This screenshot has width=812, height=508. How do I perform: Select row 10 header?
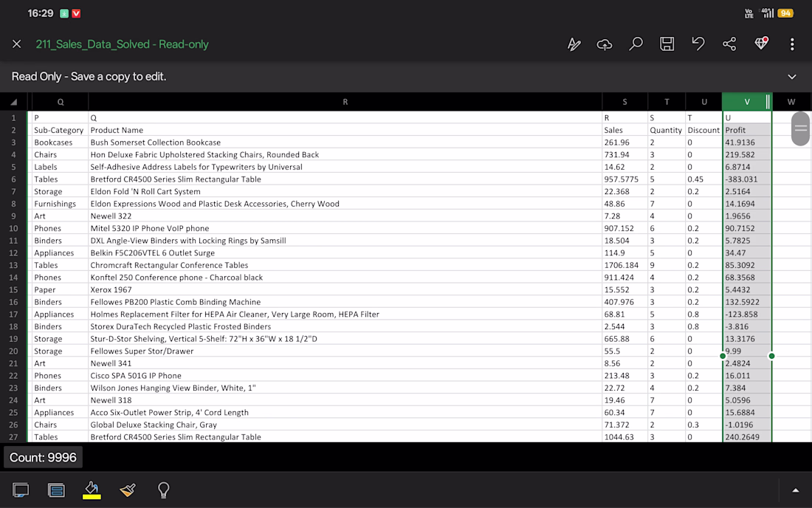(13, 228)
